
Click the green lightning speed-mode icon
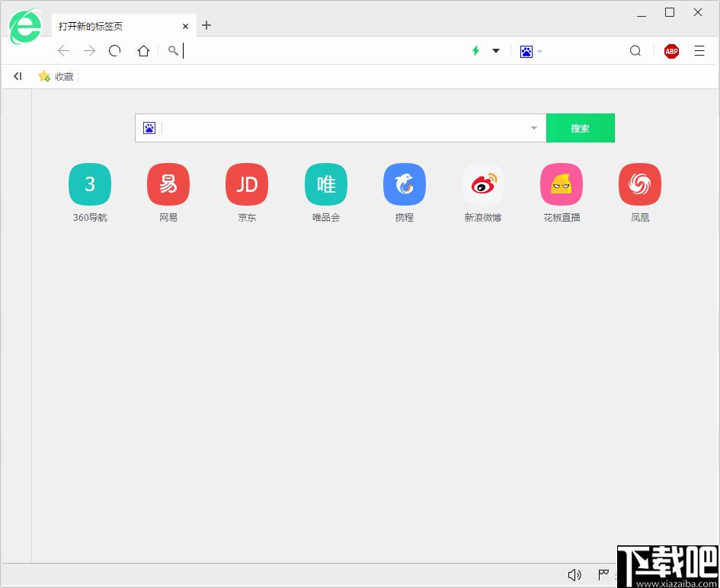click(x=476, y=50)
